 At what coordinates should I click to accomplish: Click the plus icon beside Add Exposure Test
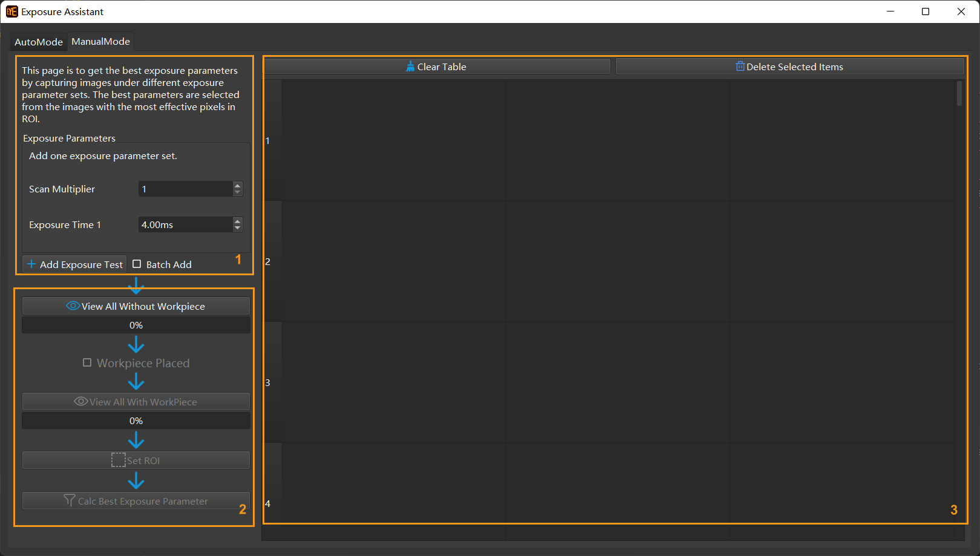pyautogui.click(x=31, y=264)
